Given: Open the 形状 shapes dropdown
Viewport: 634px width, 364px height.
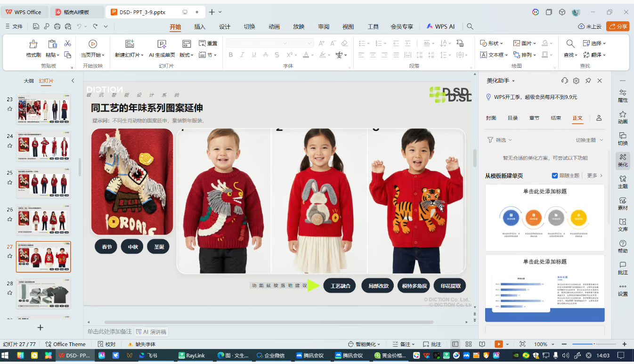Looking at the screenshot, I should coord(492,43).
